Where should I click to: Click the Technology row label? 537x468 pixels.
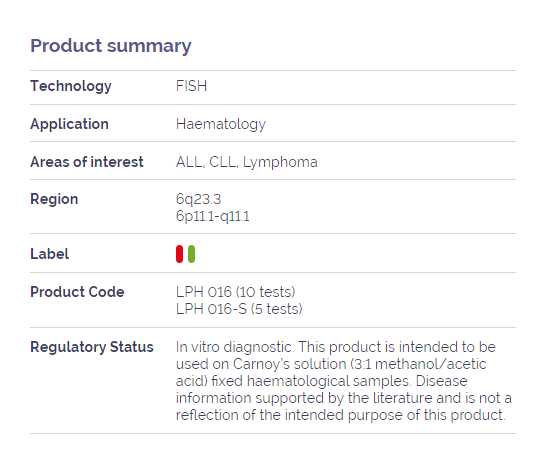[71, 86]
